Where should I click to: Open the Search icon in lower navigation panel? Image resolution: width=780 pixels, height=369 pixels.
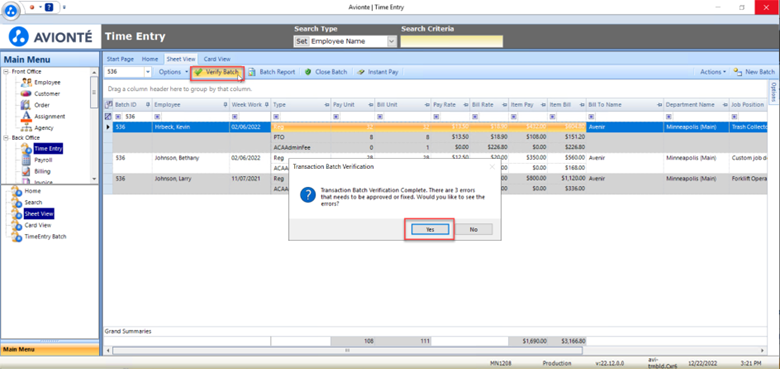(16, 202)
